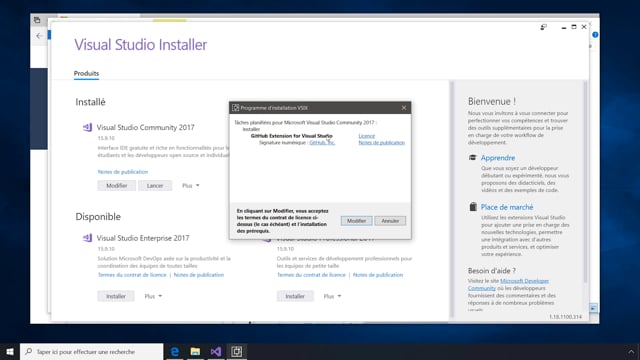640x360 pixels.
Task: Click the Place de marché bag icon
Action: [473, 207]
